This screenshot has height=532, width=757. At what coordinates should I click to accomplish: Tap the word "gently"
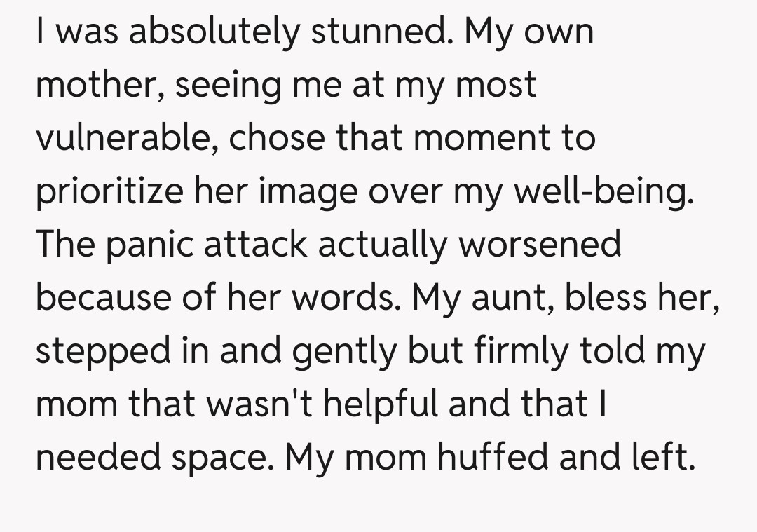(x=343, y=351)
